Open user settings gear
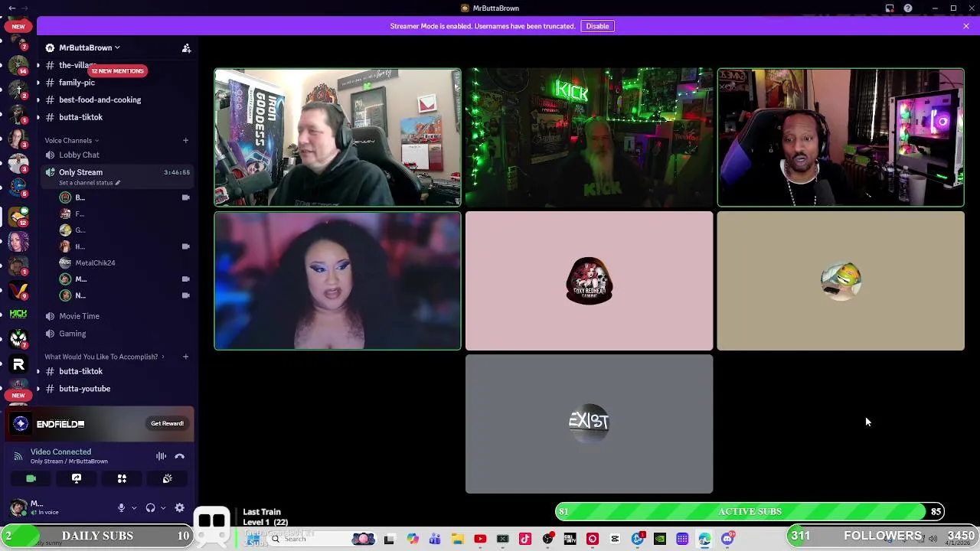The image size is (980, 551). 179,508
